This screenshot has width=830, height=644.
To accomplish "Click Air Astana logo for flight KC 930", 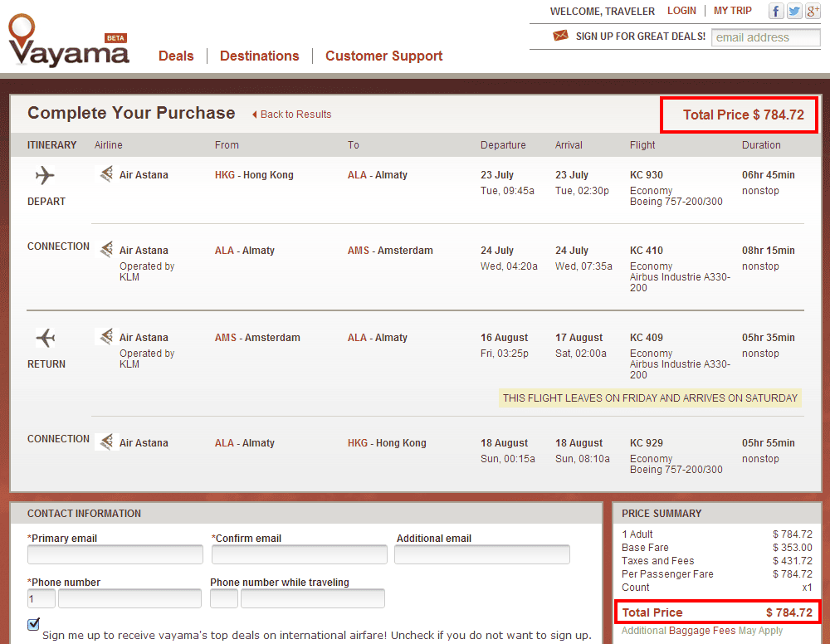I will pos(105,174).
